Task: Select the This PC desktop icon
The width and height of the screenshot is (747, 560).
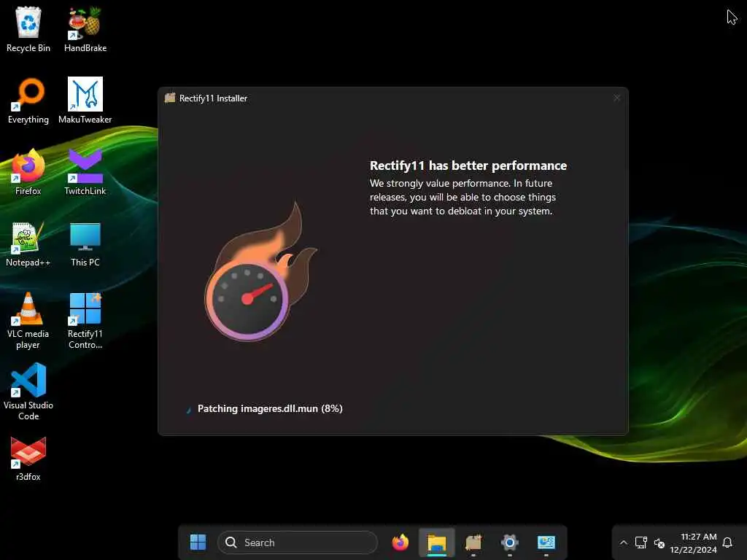Action: (x=85, y=244)
